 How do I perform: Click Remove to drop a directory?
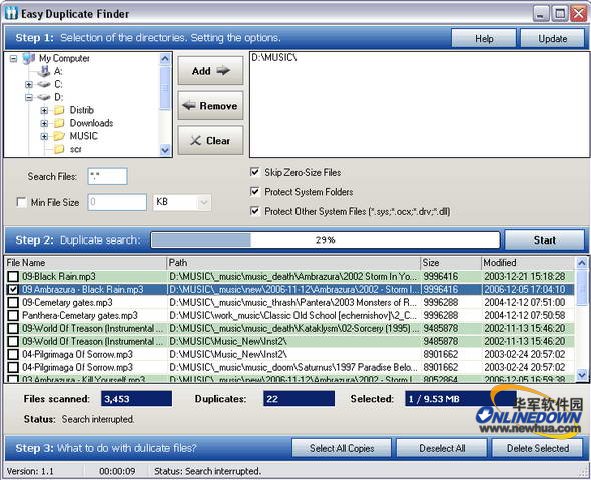(210, 105)
